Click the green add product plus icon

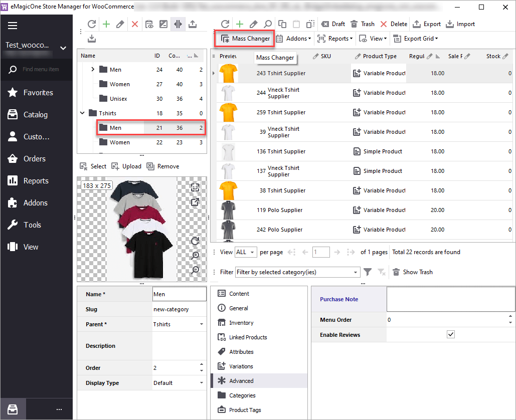240,24
